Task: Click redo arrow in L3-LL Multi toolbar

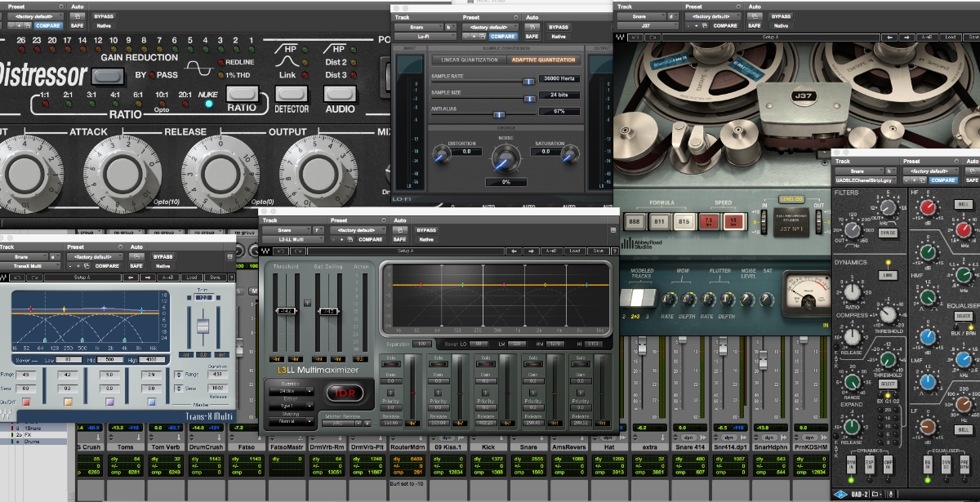Action: [298, 251]
